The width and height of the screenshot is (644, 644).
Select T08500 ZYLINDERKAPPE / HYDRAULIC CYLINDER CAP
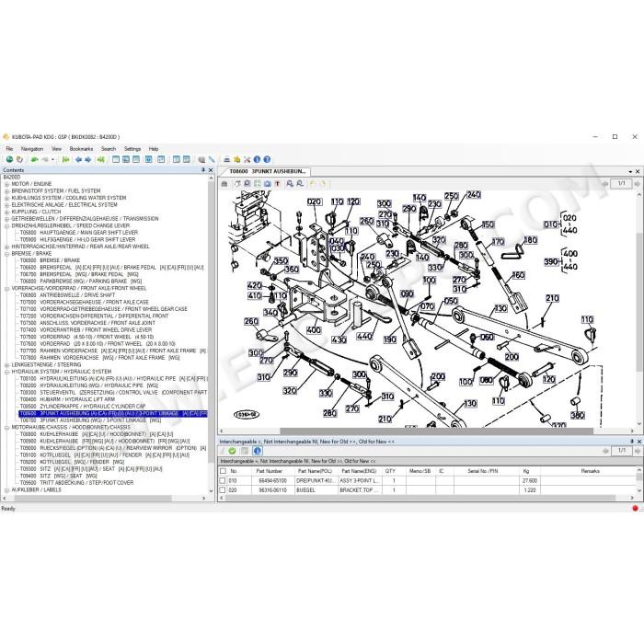click(83, 407)
